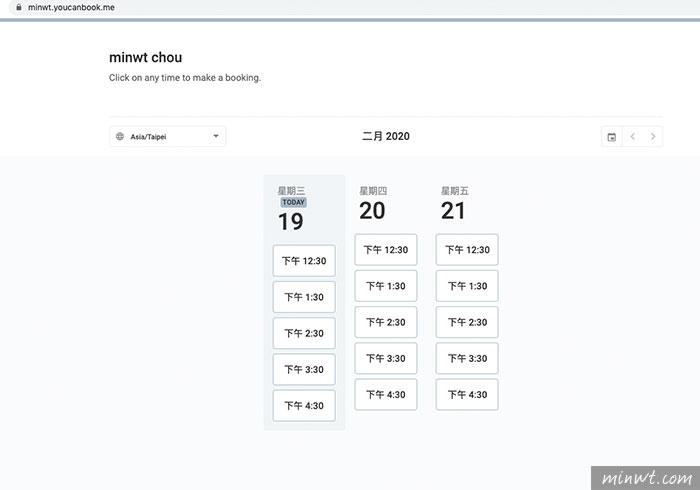Go to previous dates with left chevron
This screenshot has height=490, width=700.
click(x=633, y=137)
